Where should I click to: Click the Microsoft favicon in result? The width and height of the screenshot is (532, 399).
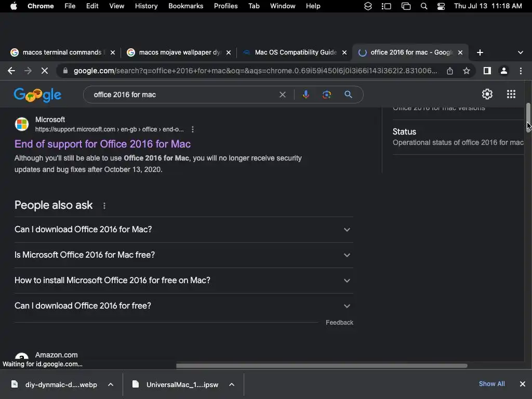[x=22, y=124]
